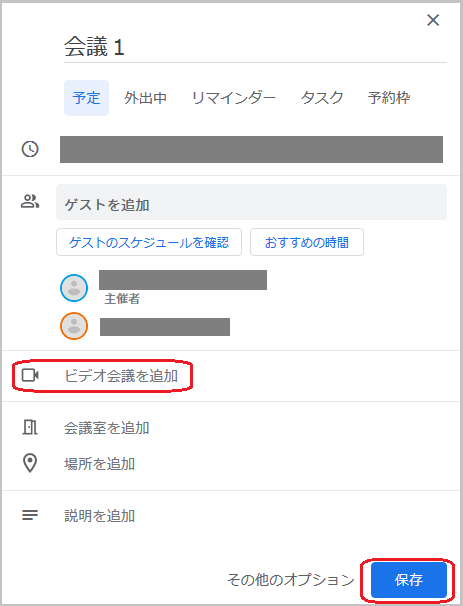Viewport: 463px width, 606px height.
Task: Choose the タスク tab
Action: 322,98
